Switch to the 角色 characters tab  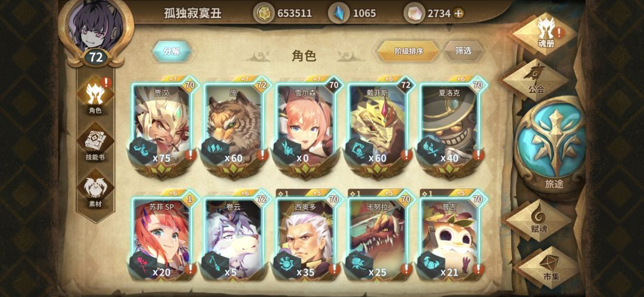[x=95, y=97]
